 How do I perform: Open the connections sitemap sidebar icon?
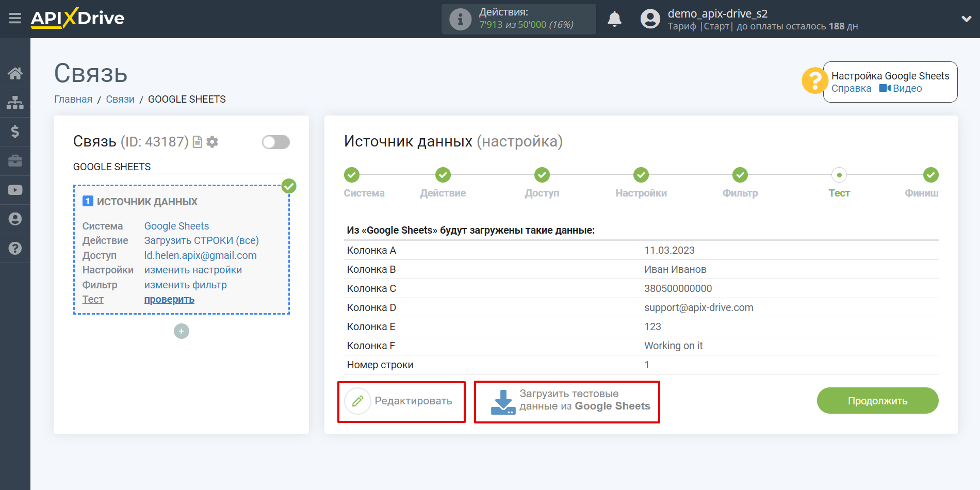15,103
